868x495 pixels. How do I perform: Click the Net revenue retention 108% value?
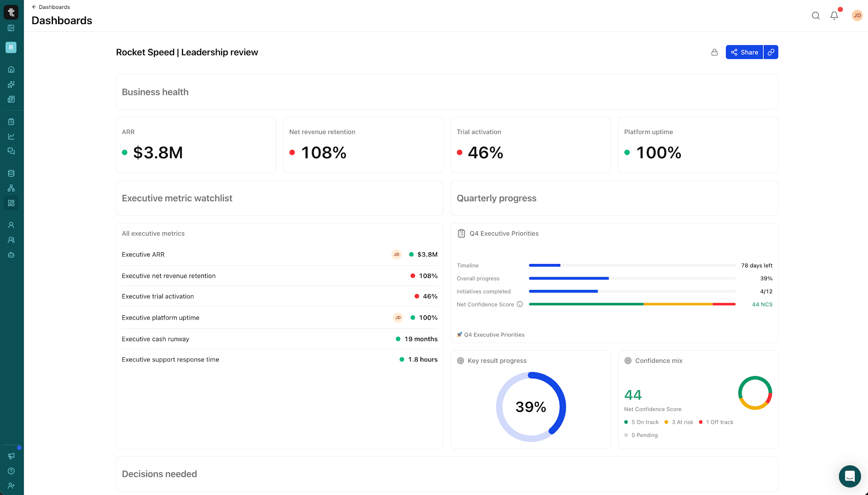point(324,153)
